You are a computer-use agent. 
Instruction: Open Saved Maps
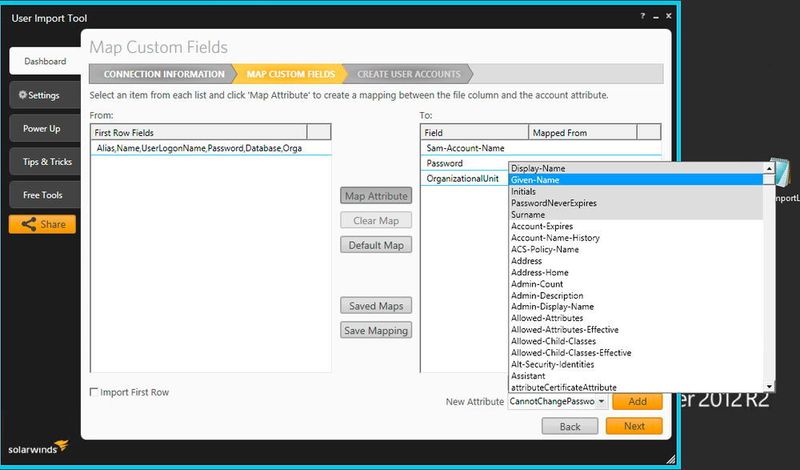376,306
